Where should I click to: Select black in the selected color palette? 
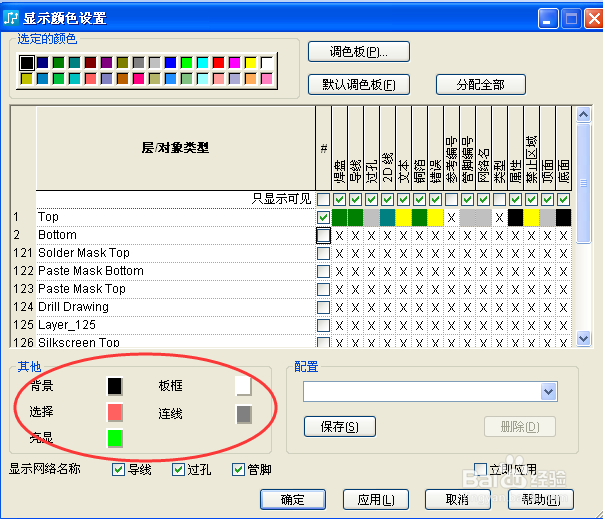click(26, 63)
